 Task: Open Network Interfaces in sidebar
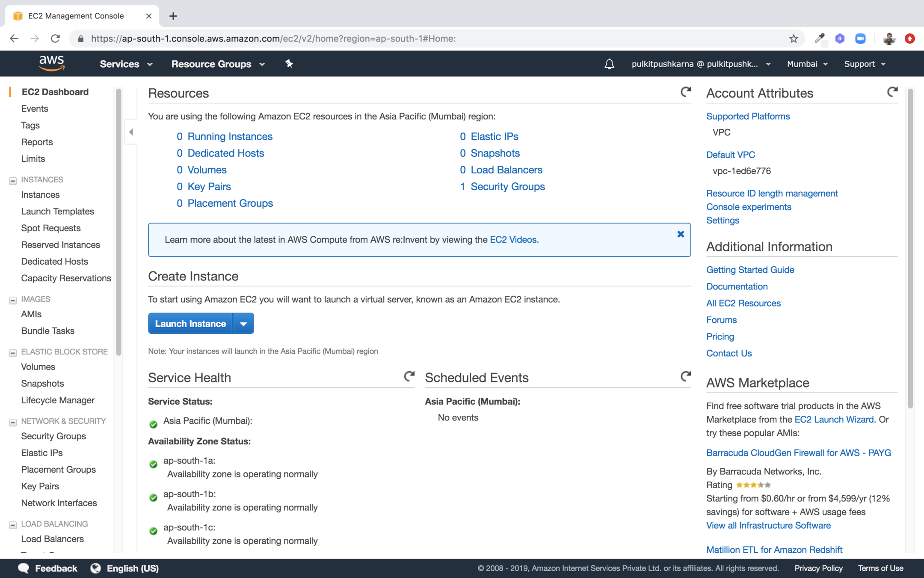click(x=59, y=503)
